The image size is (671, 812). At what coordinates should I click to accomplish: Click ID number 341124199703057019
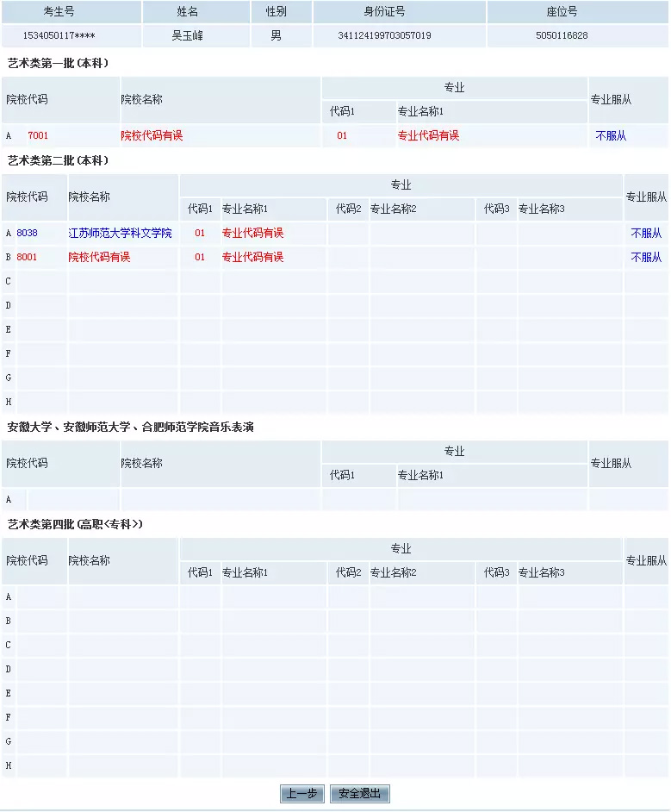(384, 35)
